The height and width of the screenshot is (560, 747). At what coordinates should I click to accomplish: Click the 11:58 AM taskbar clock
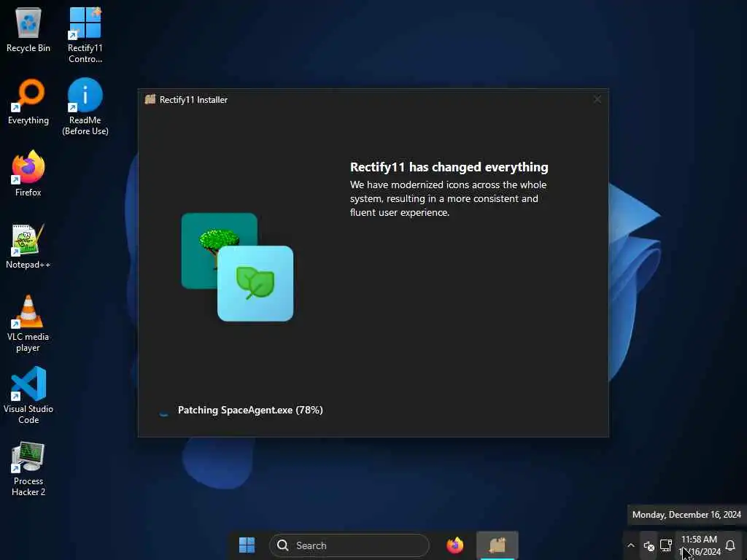pyautogui.click(x=700, y=545)
